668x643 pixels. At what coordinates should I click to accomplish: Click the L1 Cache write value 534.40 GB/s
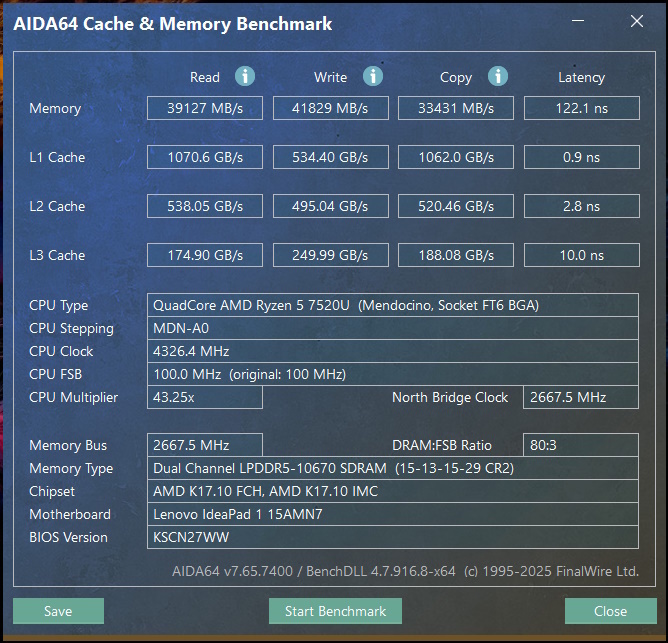331,157
